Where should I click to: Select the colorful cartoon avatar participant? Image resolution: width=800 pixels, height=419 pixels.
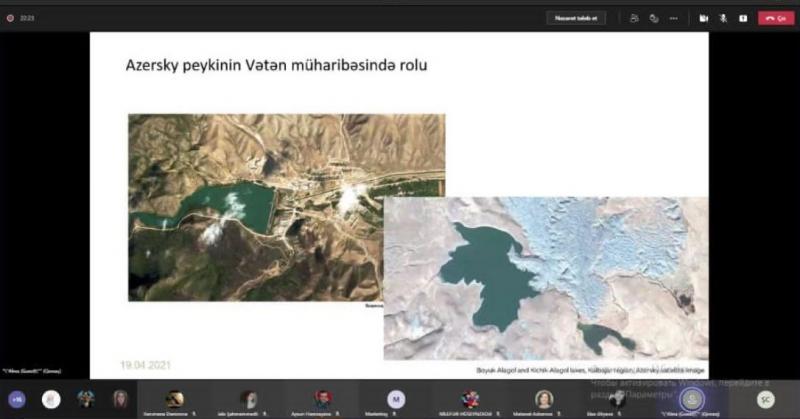tap(470, 399)
